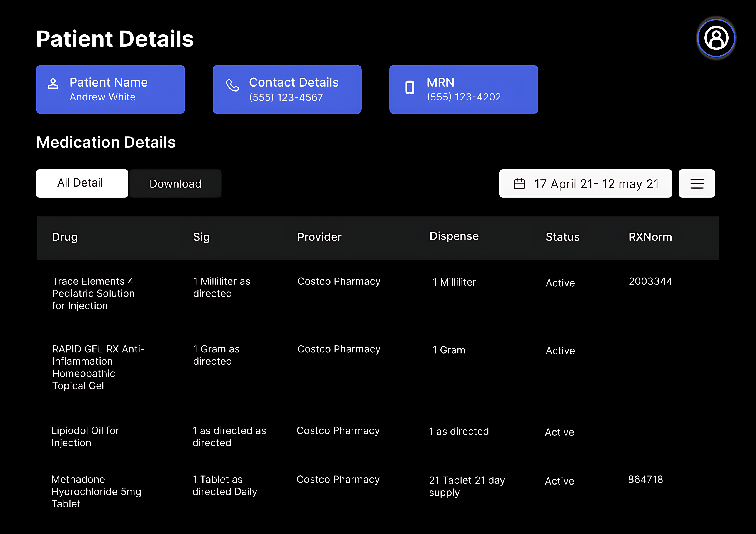Click '21 Tablet 21 day supply' dispense cell
The width and height of the screenshot is (756, 534).
click(x=467, y=486)
